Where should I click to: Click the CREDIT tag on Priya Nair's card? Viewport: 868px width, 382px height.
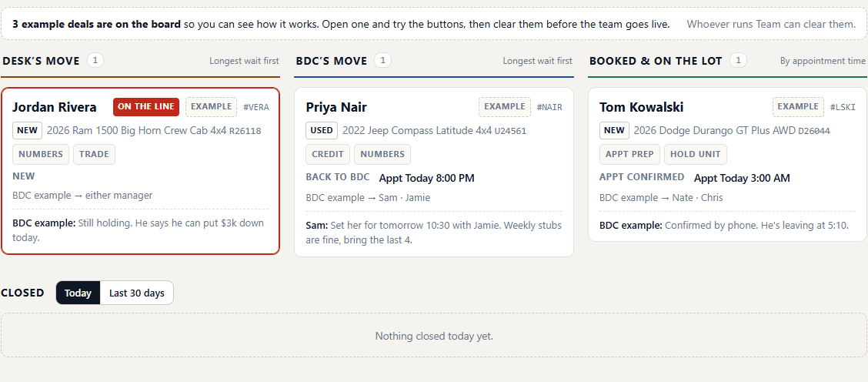(x=328, y=155)
